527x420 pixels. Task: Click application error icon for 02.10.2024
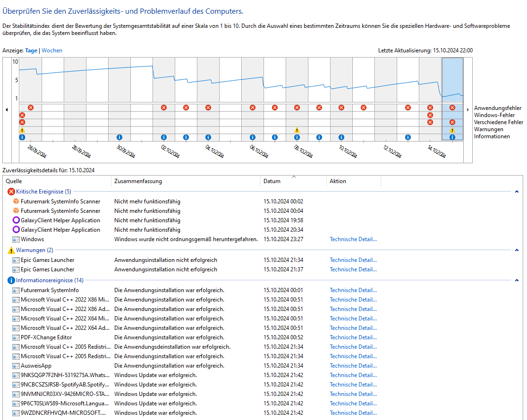pyautogui.click(x=164, y=108)
